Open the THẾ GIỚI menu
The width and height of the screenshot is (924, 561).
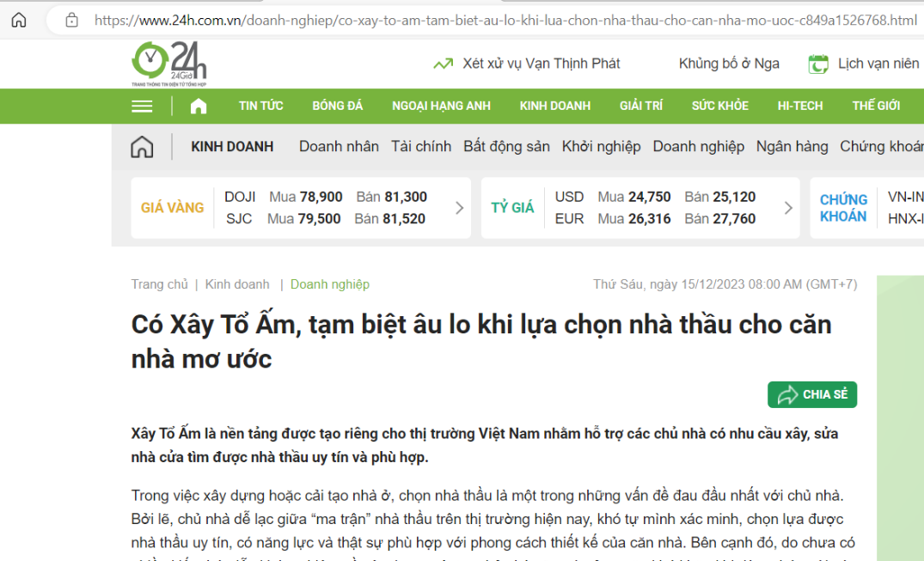876,106
